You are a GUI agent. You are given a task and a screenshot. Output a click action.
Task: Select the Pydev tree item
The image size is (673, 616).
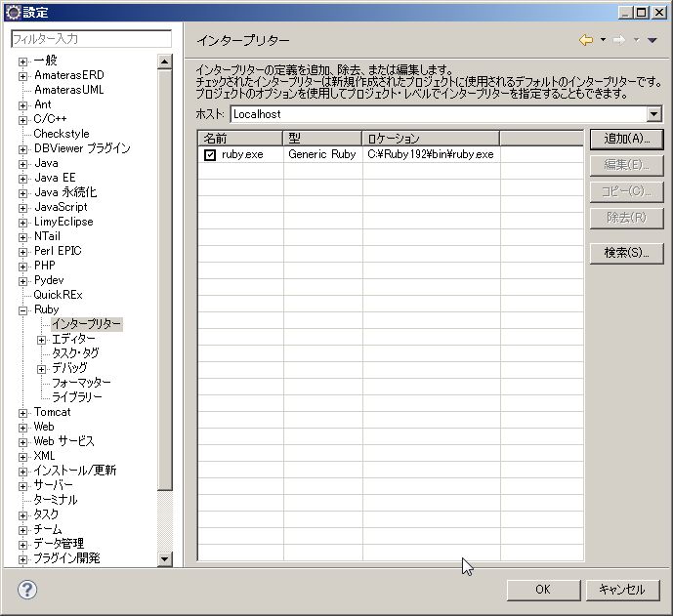click(x=49, y=280)
